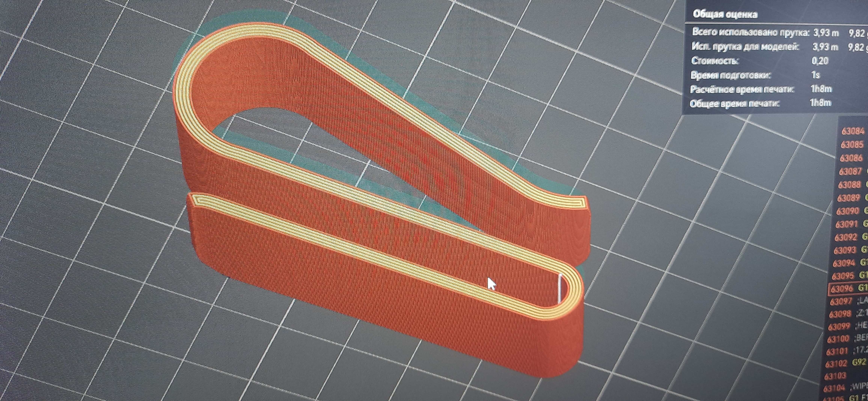Click Расчётное время печати value 1h8m
The height and width of the screenshot is (401, 868).
(x=821, y=89)
